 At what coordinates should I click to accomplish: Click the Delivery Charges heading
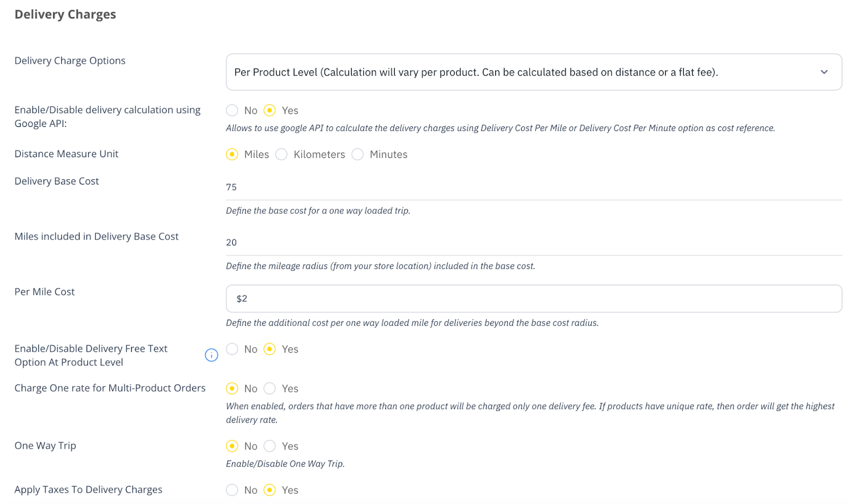65,14
